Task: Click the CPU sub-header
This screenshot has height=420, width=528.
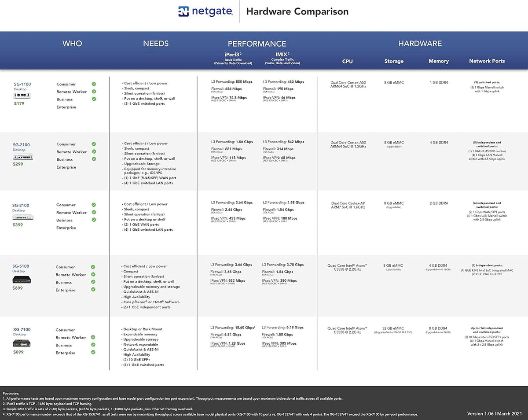Action: click(348, 61)
